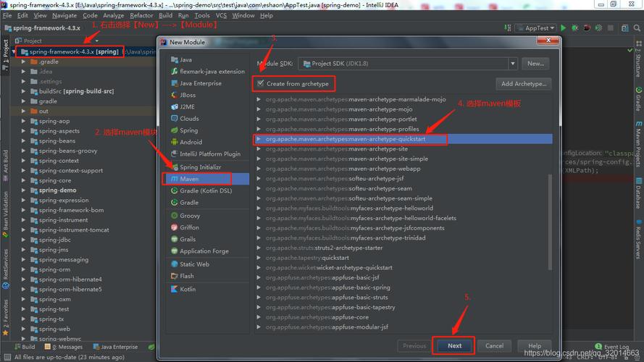The image size is (644, 362).
Task: Select the spring-jdbc module in tree
Action: tap(54, 240)
